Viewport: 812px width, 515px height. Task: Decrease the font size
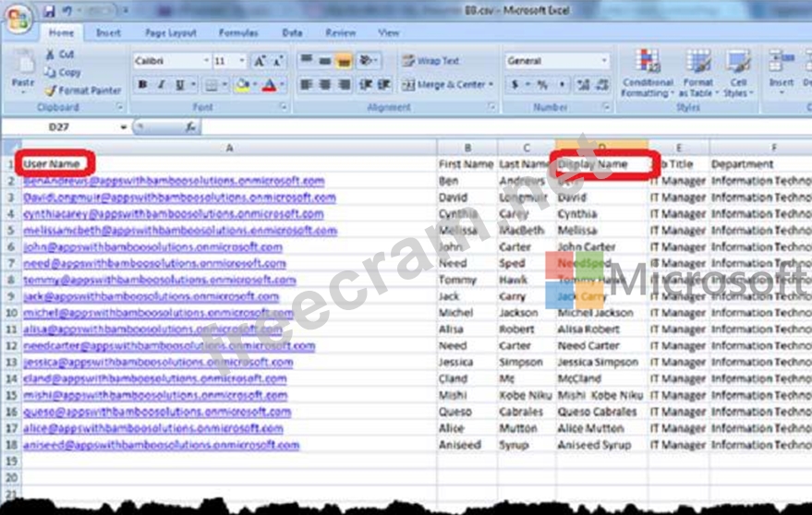click(x=278, y=61)
